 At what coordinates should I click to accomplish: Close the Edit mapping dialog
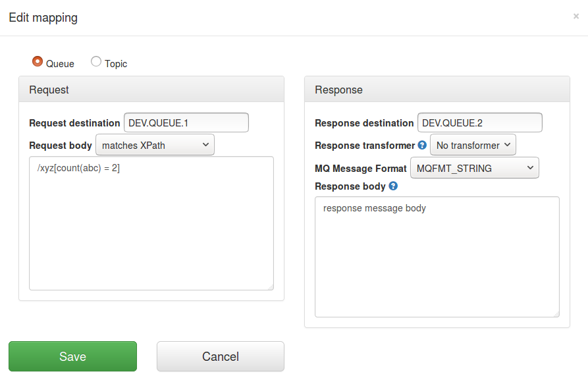pyautogui.click(x=576, y=16)
